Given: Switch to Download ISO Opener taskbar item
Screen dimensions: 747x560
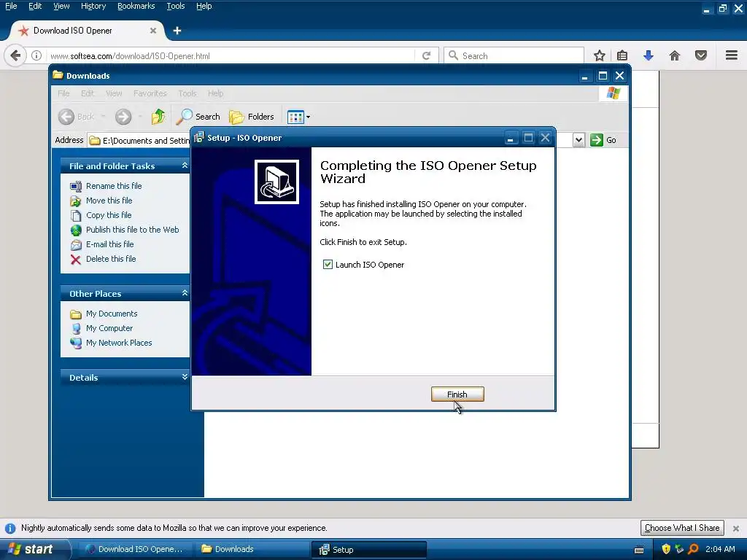Looking at the screenshot, I should [135, 549].
